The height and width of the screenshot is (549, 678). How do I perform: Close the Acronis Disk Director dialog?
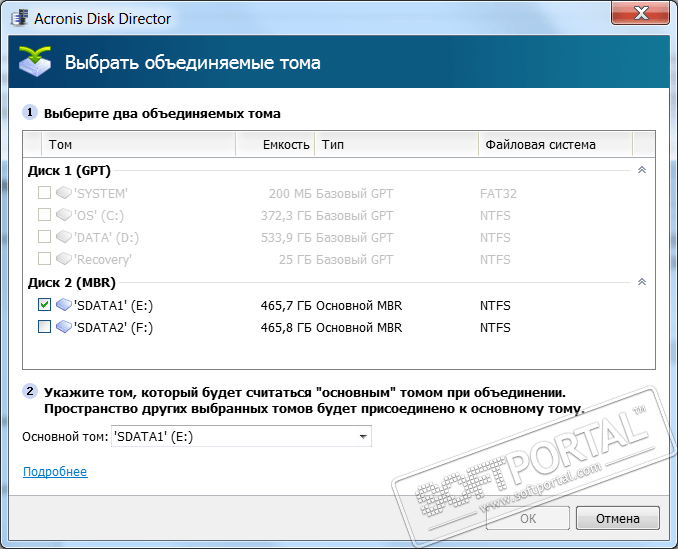coord(640,13)
